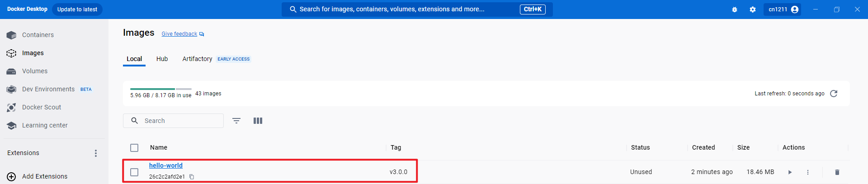The width and height of the screenshot is (868, 184).
Task: Tick the select-all images checkbox
Action: point(134,148)
